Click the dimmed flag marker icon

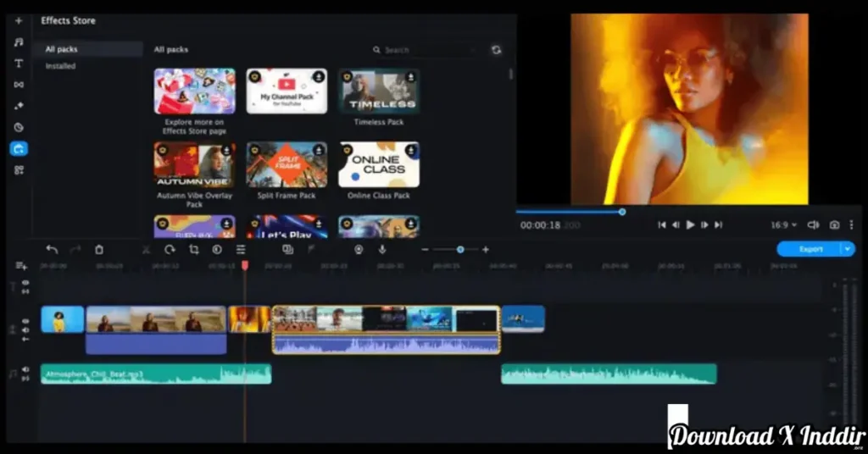tap(311, 249)
